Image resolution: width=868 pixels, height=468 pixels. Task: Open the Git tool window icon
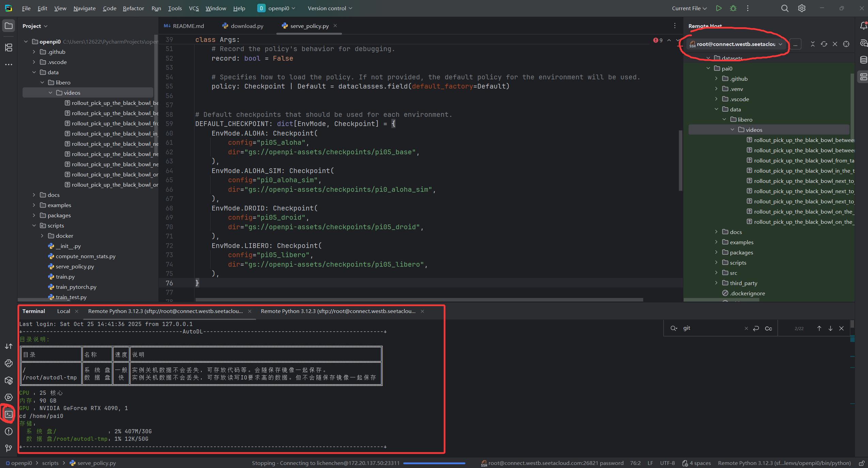tap(9, 448)
